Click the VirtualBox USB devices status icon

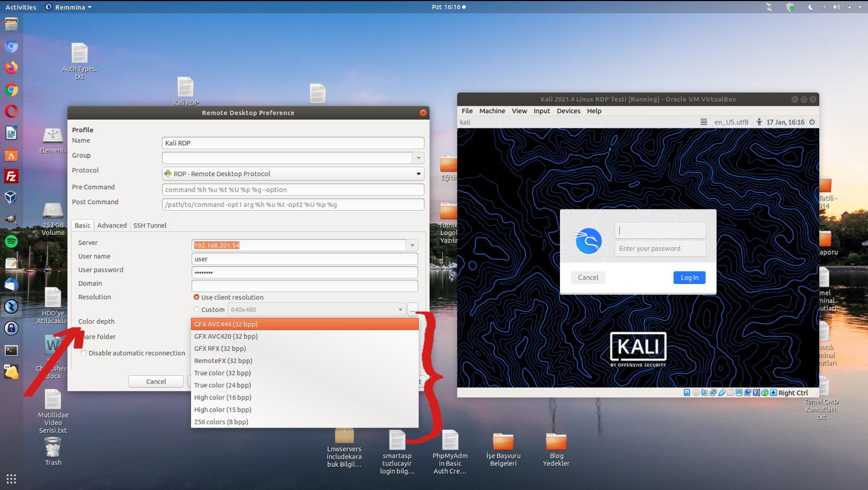click(722, 393)
